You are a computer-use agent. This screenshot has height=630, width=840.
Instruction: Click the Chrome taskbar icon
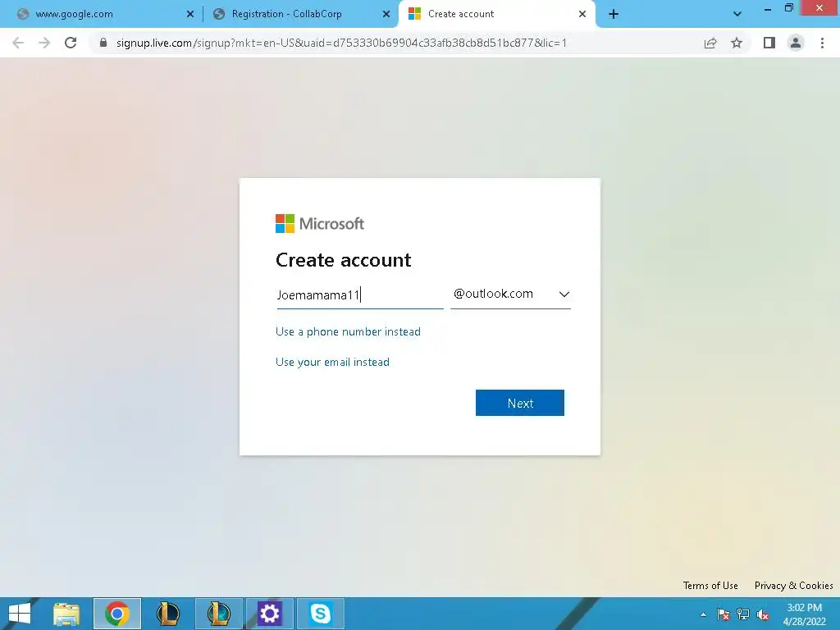tap(117, 614)
